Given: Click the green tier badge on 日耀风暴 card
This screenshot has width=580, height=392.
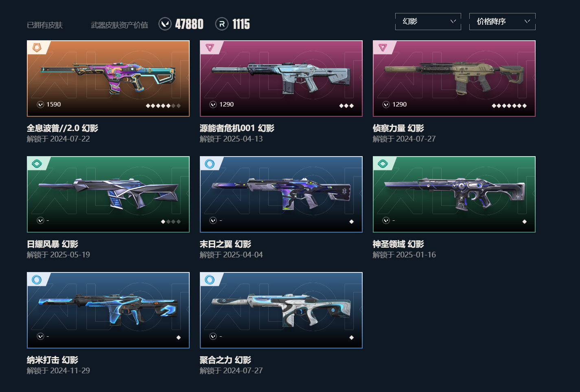Looking at the screenshot, I should click(37, 163).
